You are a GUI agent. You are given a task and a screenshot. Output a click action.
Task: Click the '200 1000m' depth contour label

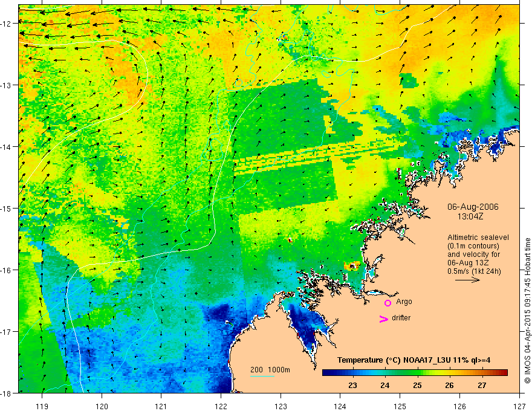pyautogui.click(x=270, y=370)
